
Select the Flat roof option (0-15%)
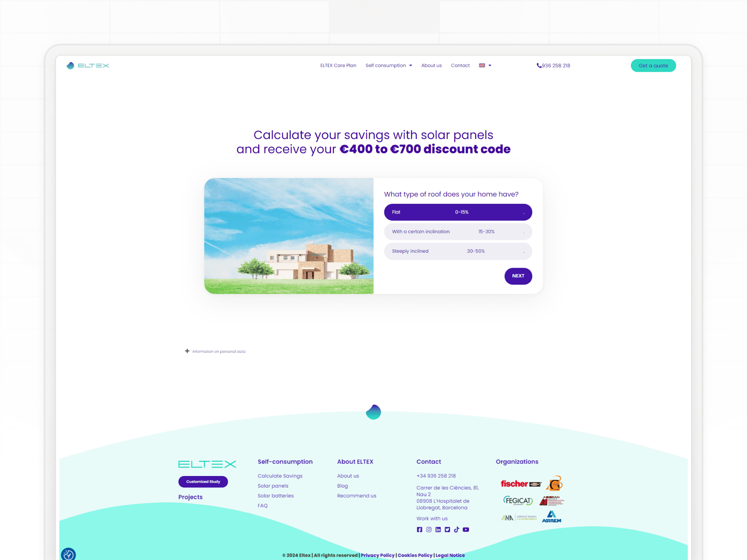click(458, 212)
